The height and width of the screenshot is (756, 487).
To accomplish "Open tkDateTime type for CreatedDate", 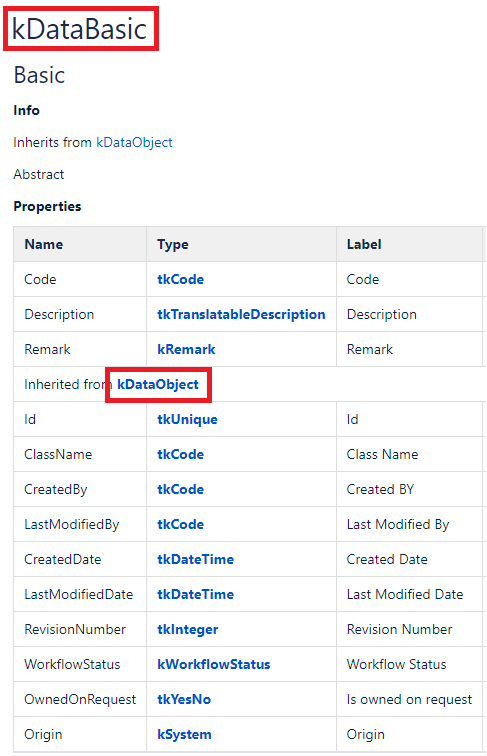I will point(195,559).
